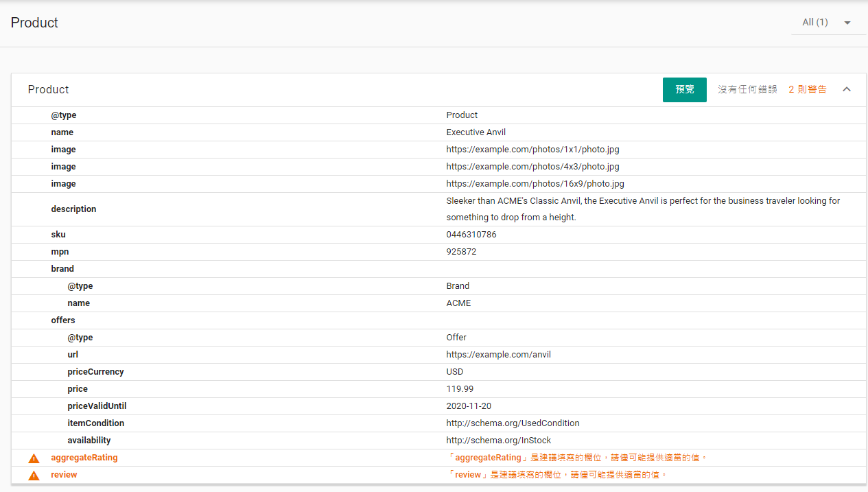Click the Executive Anvil name value
This screenshot has height=492, width=868.
(476, 132)
